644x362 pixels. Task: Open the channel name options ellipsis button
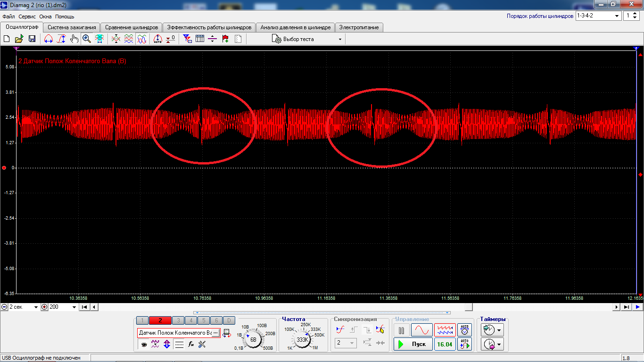215,333
